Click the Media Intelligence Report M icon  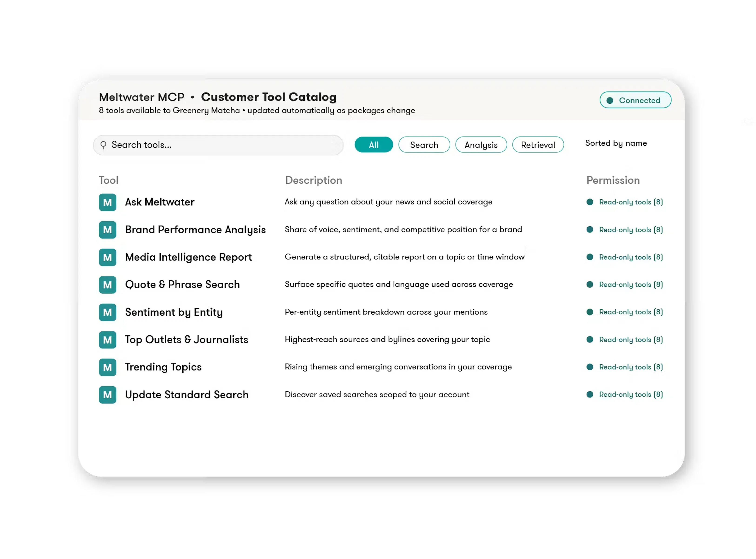(x=108, y=258)
